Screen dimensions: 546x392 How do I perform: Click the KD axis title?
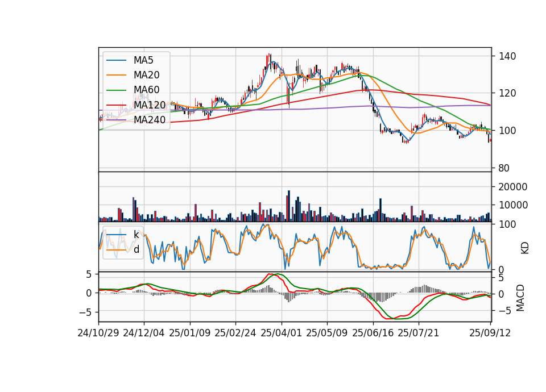click(525, 248)
